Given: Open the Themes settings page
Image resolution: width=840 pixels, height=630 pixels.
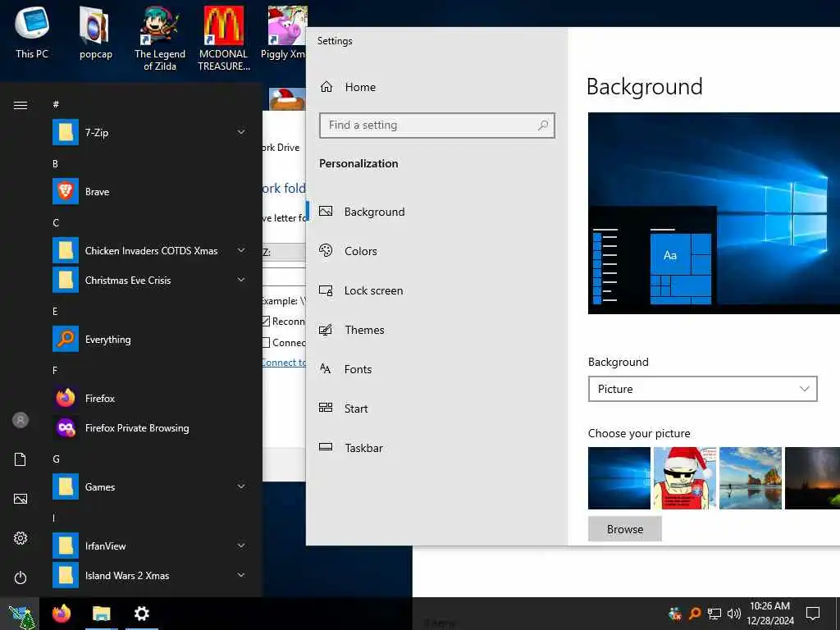Looking at the screenshot, I should tap(436, 330).
